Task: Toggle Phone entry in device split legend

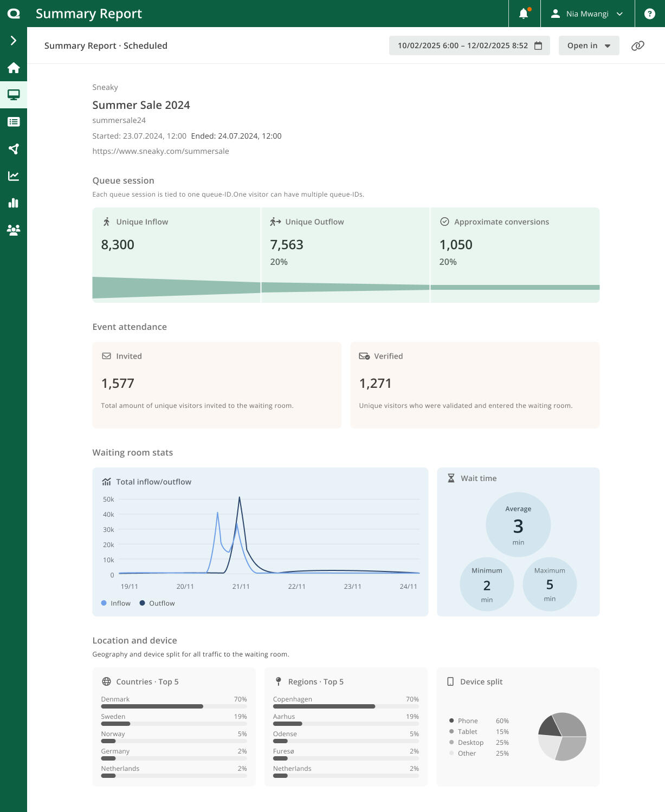Action: [x=467, y=721]
